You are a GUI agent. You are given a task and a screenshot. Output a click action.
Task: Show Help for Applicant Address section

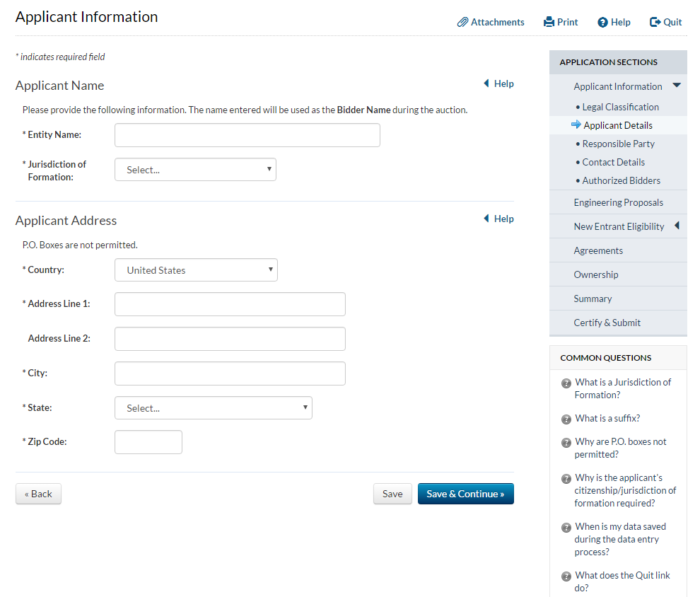pyautogui.click(x=498, y=219)
